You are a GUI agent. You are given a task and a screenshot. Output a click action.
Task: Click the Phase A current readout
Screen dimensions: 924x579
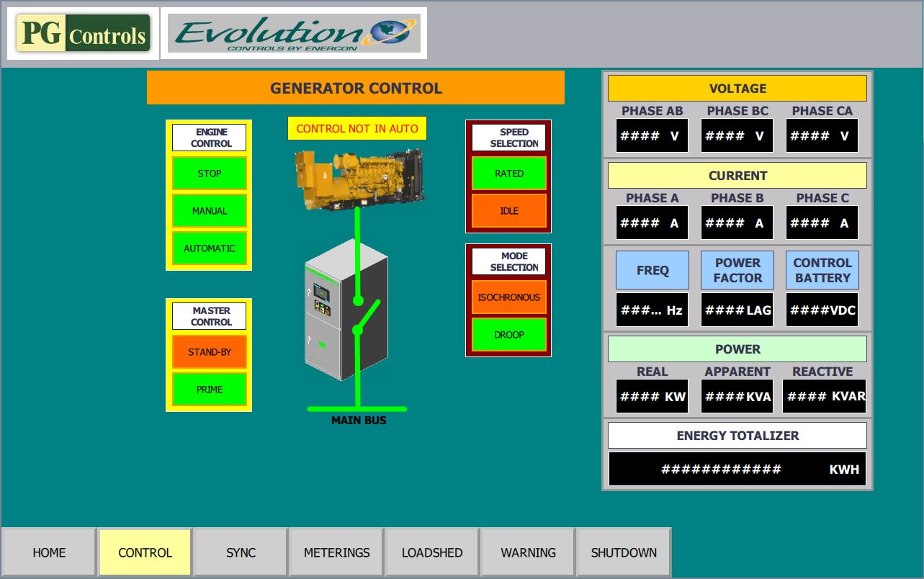(x=652, y=223)
